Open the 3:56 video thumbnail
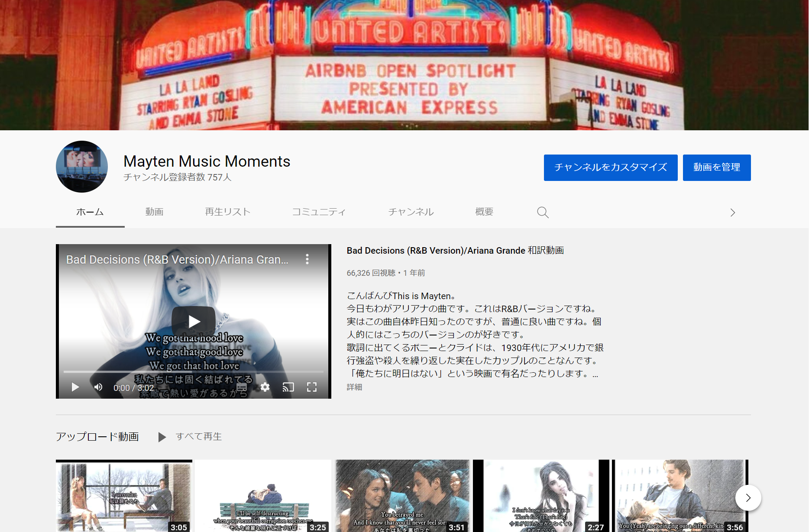Screen dimensions: 809x532 coord(680,496)
